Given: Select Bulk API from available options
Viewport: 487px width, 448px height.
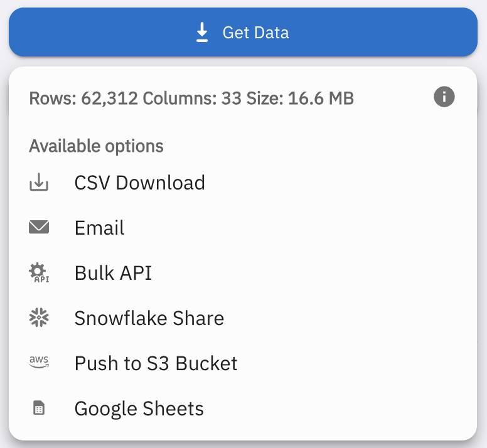Looking at the screenshot, I should pos(243,272).
